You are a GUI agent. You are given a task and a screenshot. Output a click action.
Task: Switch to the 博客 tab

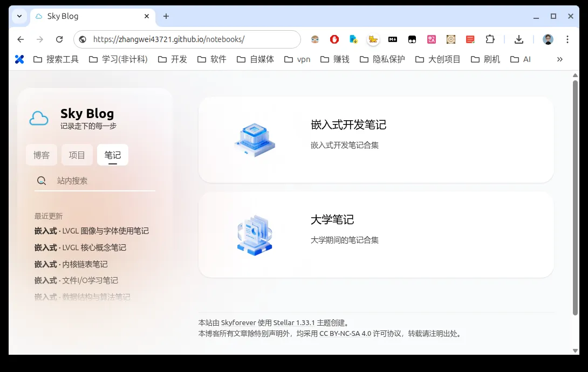point(42,155)
